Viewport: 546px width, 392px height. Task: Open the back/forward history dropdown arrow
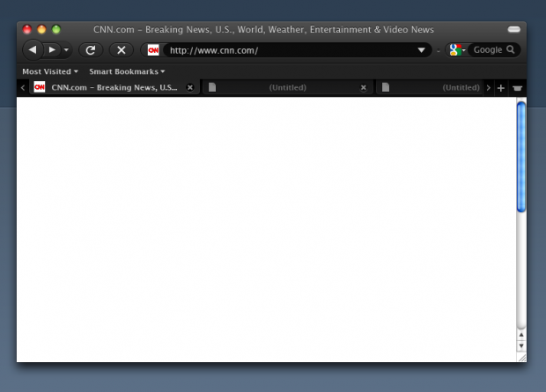[66, 50]
